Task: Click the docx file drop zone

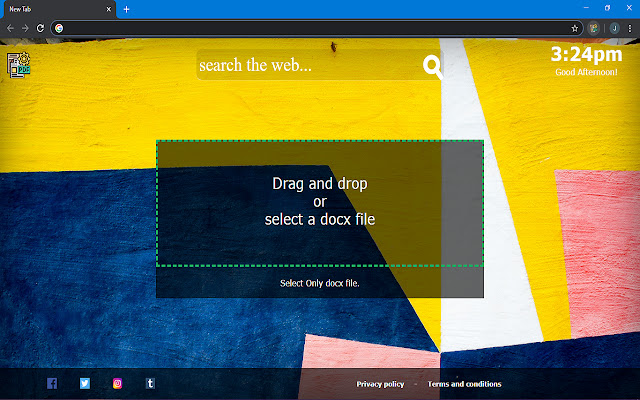Action: click(x=320, y=203)
